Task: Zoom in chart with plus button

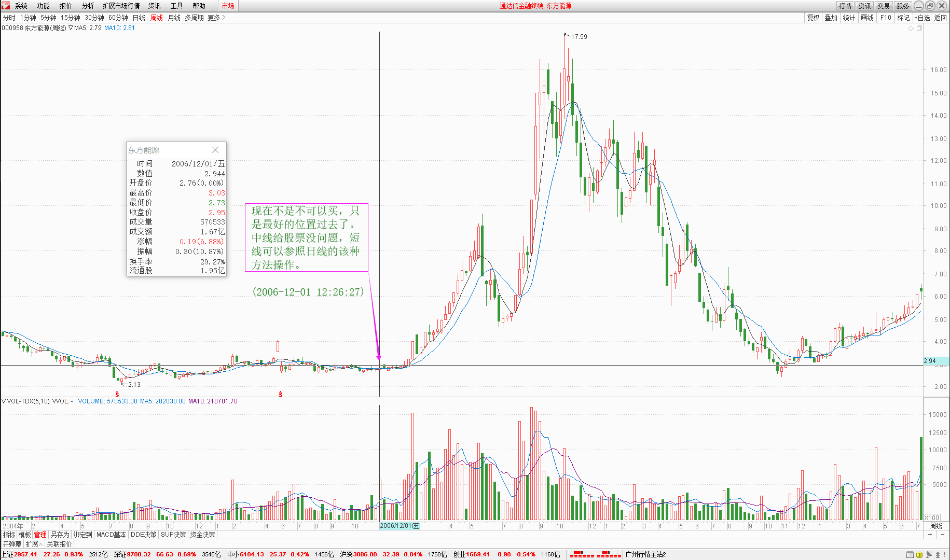Action: tap(930, 535)
